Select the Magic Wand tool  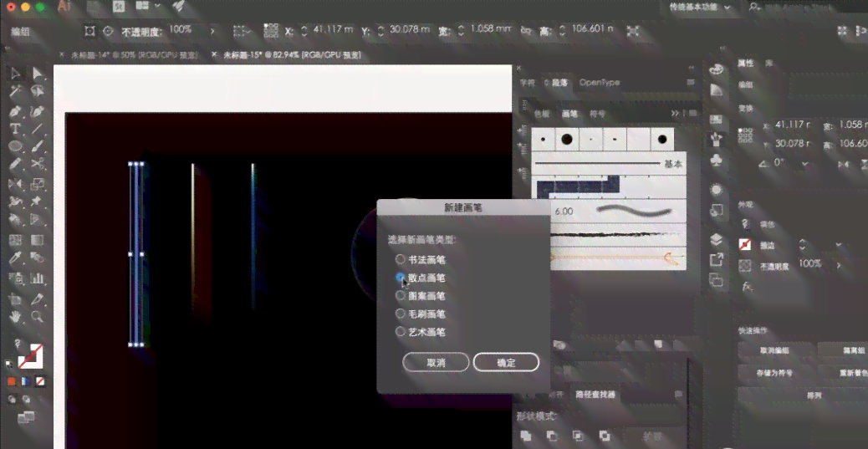click(x=16, y=91)
